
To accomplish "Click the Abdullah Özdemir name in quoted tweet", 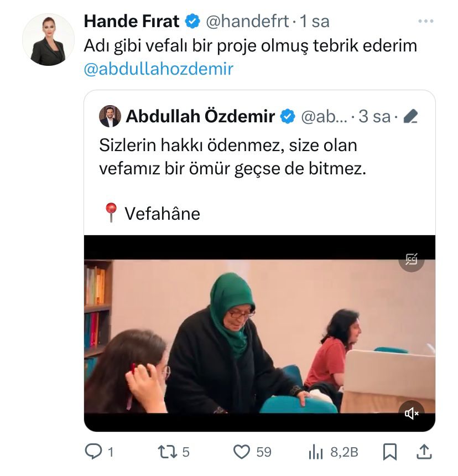I will (x=200, y=116).
